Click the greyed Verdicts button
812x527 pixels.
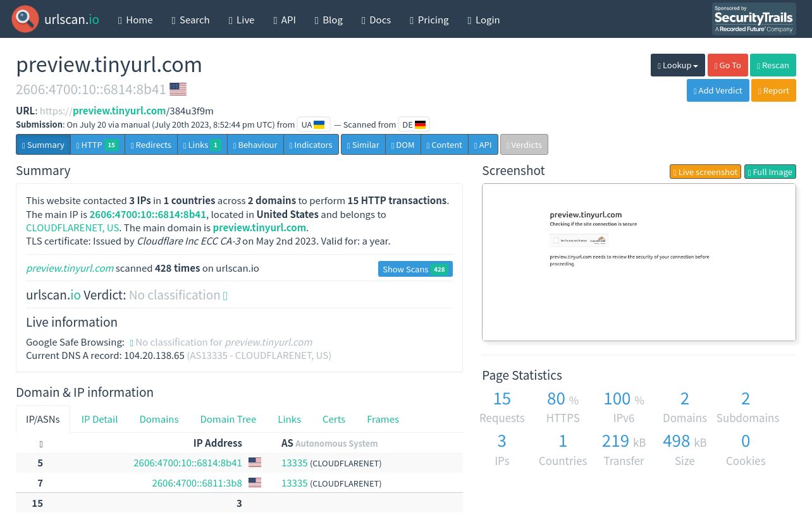click(524, 145)
